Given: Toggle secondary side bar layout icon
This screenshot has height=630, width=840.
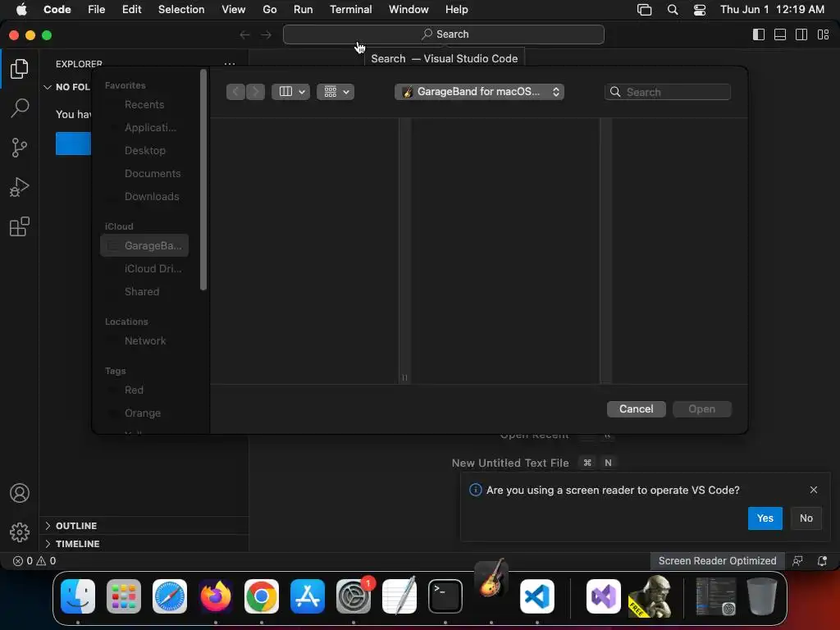Looking at the screenshot, I should pyautogui.click(x=801, y=34).
